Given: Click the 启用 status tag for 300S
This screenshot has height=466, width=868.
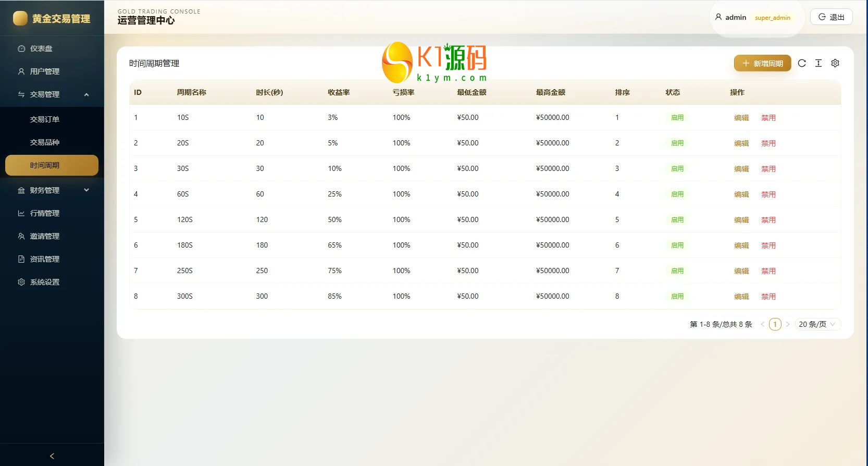Looking at the screenshot, I should 677,297.
